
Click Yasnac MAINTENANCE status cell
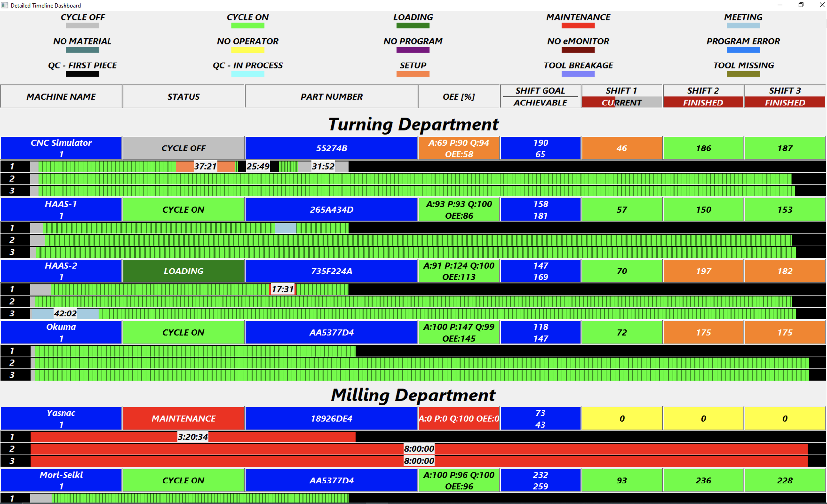click(x=184, y=418)
